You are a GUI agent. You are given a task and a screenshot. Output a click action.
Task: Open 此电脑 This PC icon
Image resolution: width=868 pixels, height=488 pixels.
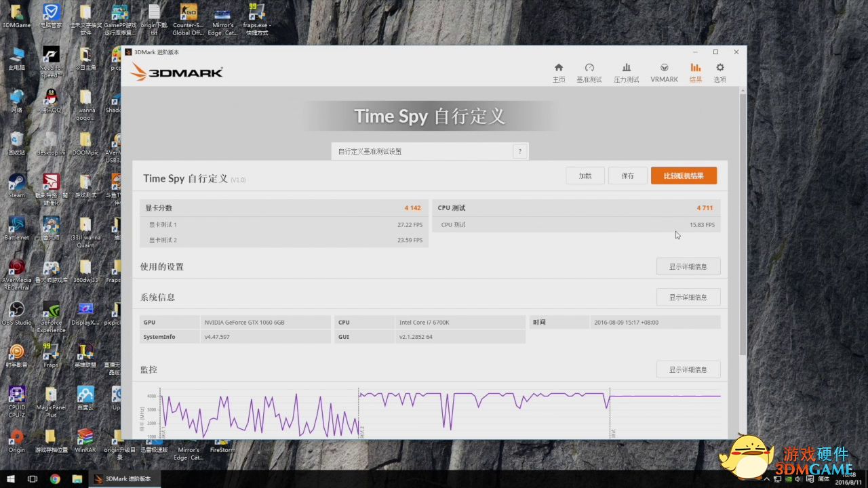click(16, 58)
